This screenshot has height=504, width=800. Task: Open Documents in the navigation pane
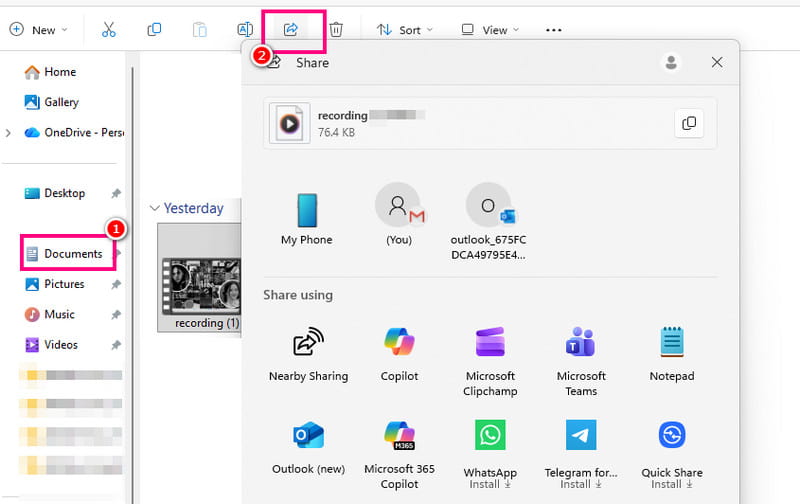click(72, 254)
